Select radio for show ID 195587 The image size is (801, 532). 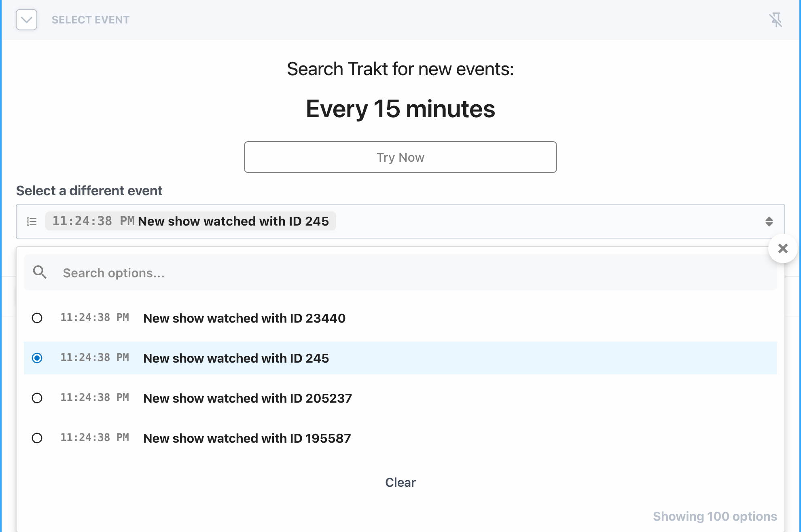click(37, 438)
